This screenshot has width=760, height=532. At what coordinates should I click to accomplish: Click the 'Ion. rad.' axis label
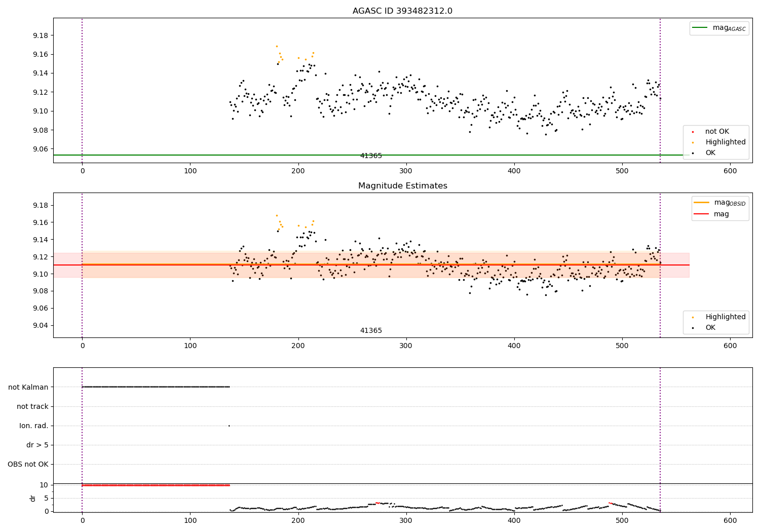34,426
